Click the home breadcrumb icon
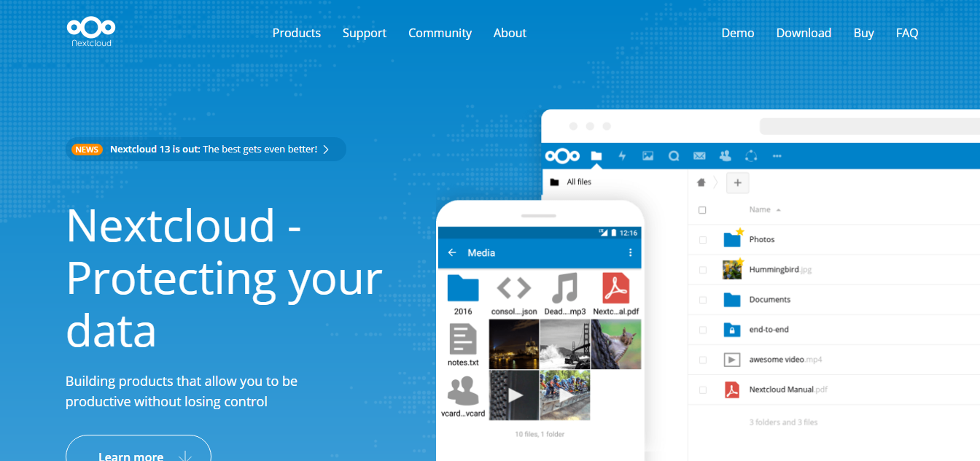Image resolution: width=980 pixels, height=461 pixels. (700, 182)
